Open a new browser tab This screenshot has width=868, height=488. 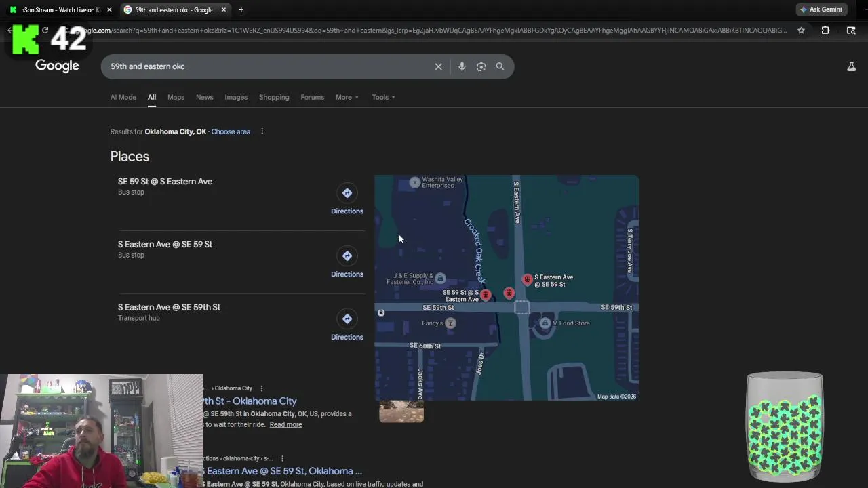pos(241,9)
